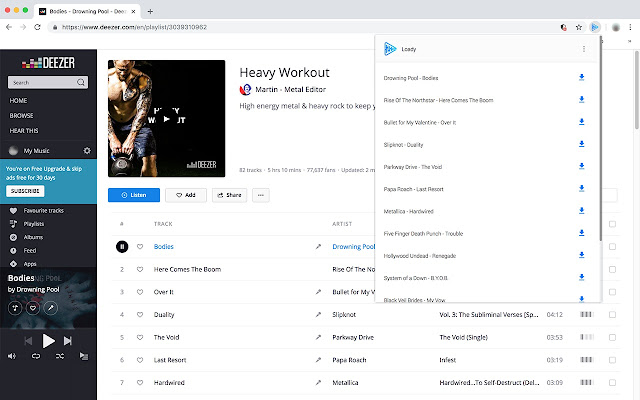Viewport: 640px width, 400px height.
Task: Open My Music settings gear
Action: (x=87, y=151)
